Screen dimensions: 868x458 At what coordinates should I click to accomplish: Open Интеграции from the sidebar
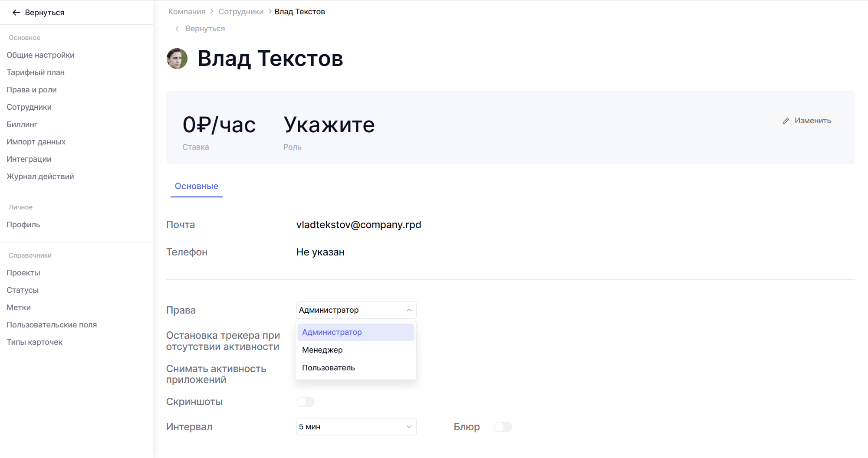[29, 159]
